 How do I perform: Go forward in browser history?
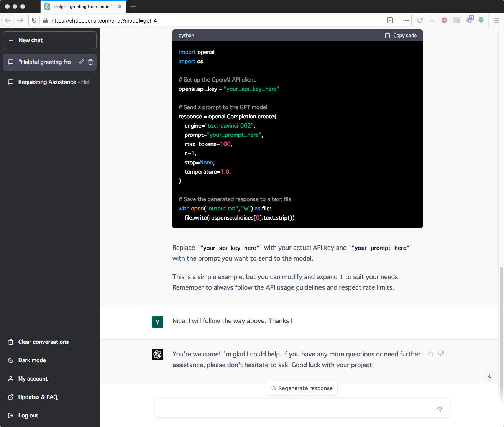click(20, 20)
